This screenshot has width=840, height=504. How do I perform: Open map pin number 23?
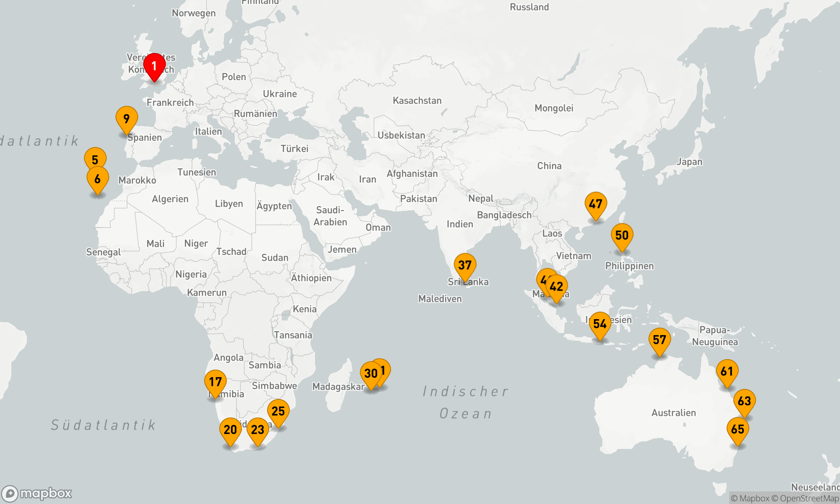pos(257,430)
